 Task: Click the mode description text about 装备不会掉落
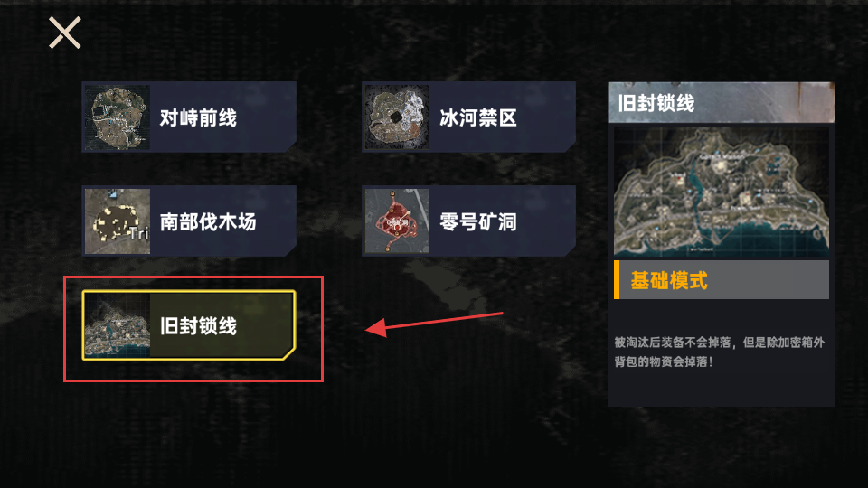pos(719,352)
